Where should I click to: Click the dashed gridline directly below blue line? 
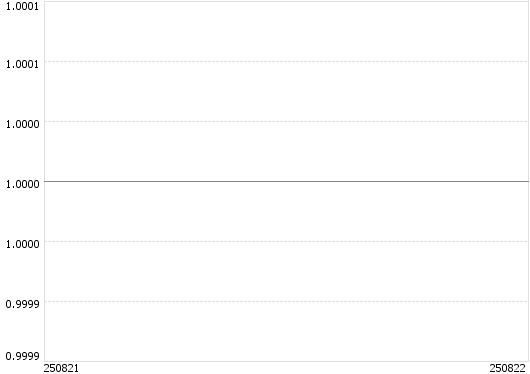click(x=286, y=241)
